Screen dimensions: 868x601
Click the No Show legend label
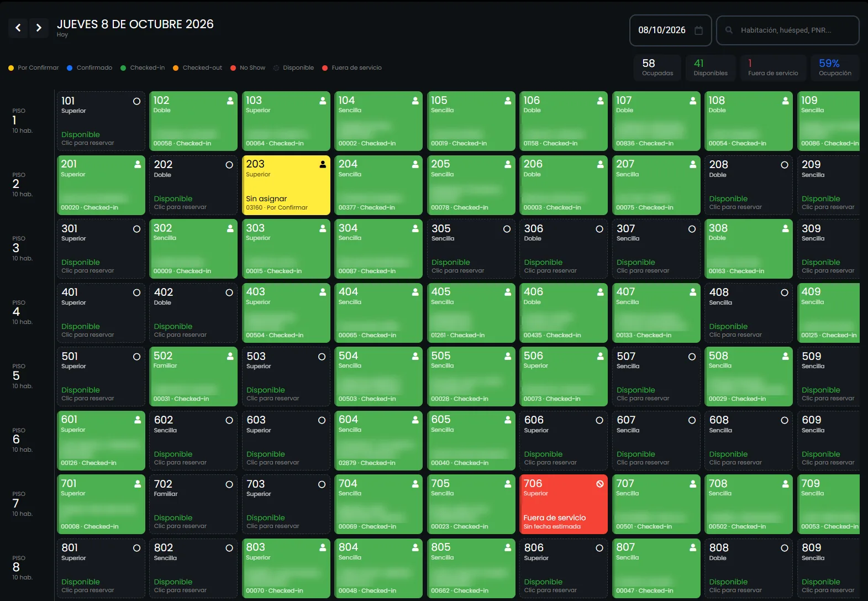point(252,68)
